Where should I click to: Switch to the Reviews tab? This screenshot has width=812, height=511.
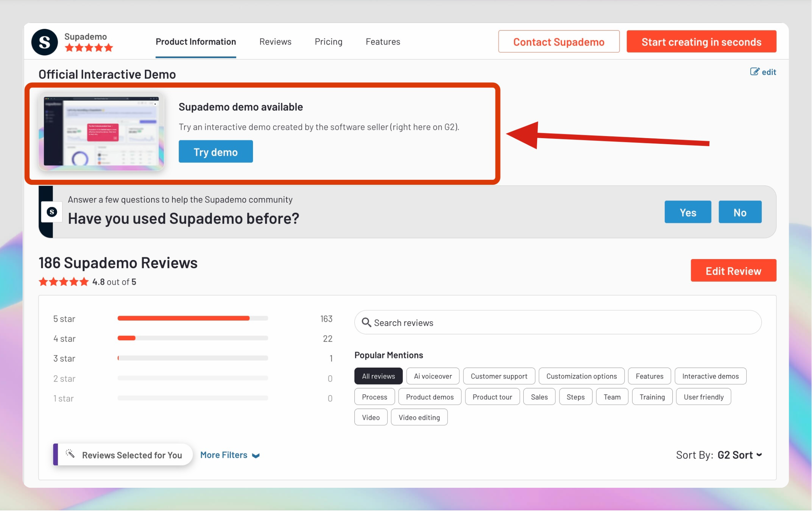click(x=275, y=41)
